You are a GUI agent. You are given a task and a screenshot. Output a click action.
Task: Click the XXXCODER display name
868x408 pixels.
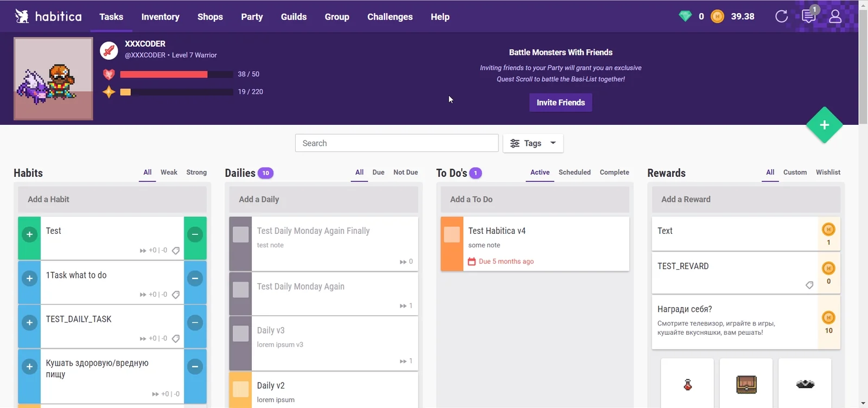145,44
